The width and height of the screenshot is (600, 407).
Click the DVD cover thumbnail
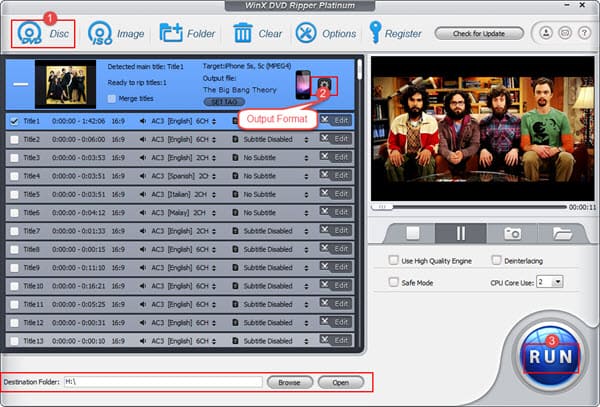point(65,85)
